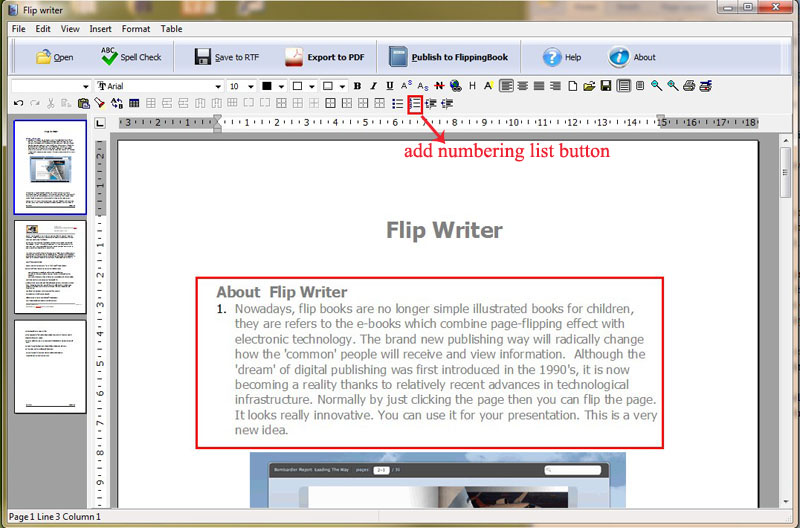
Task: Switch to the small page view icon
Action: (x=640, y=86)
